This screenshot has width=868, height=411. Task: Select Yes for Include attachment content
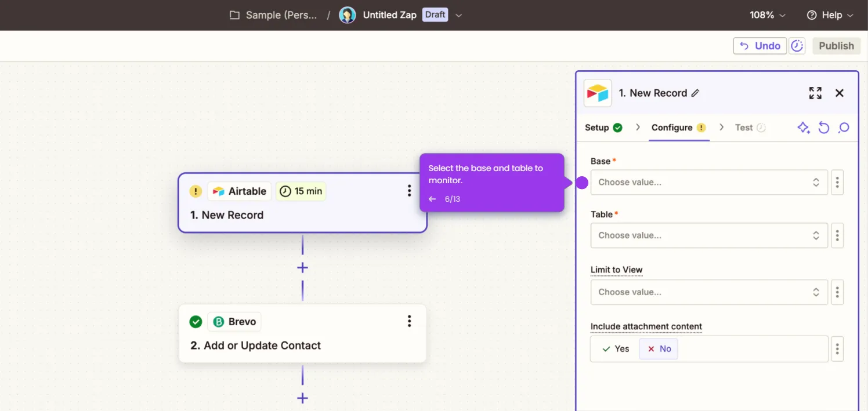click(x=615, y=348)
